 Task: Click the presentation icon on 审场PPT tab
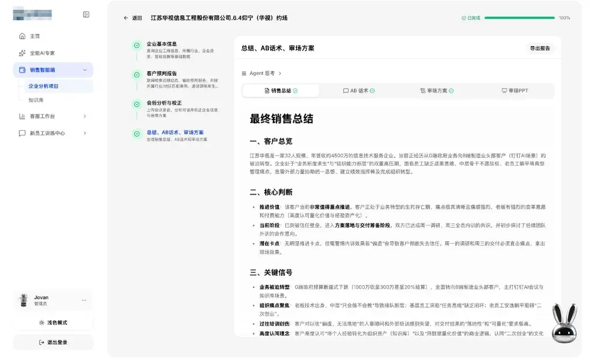(x=504, y=90)
